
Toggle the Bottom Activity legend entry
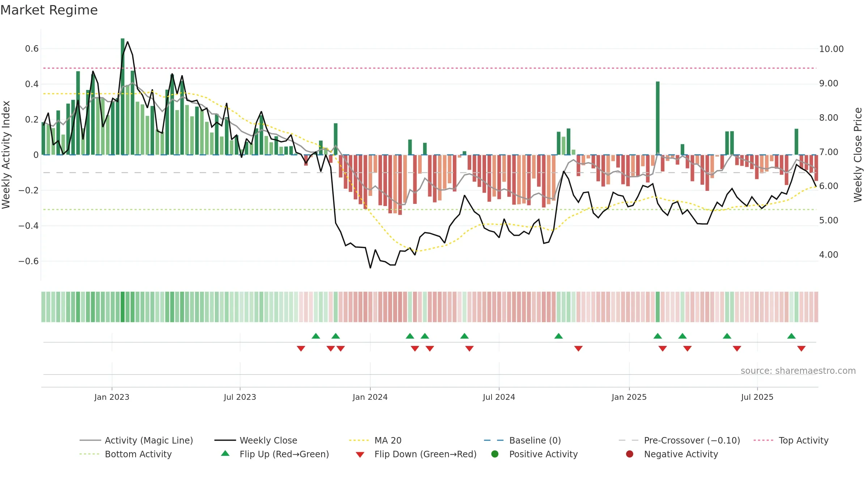coord(125,454)
